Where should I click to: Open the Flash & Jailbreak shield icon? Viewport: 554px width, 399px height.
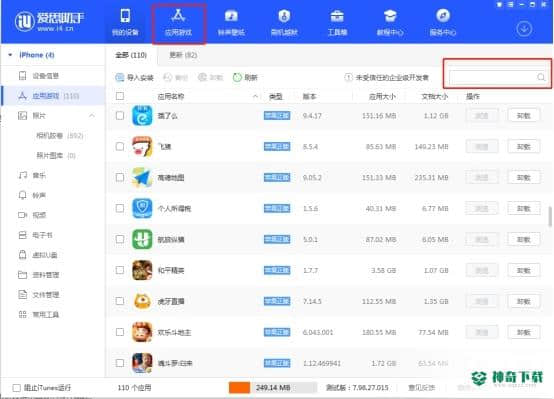pos(284,16)
